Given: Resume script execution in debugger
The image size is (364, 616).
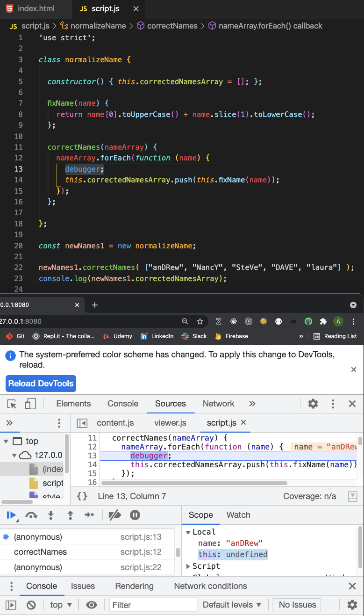Looking at the screenshot, I should pyautogui.click(x=11, y=515).
